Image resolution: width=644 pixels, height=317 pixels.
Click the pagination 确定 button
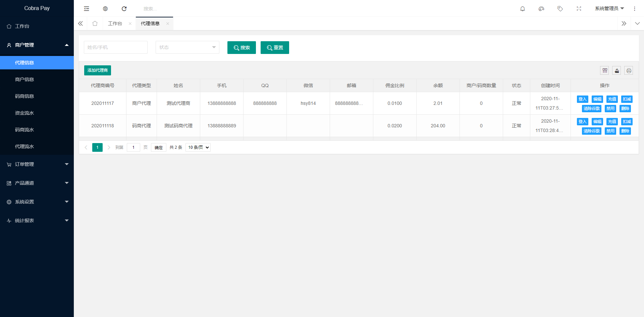pyautogui.click(x=159, y=147)
